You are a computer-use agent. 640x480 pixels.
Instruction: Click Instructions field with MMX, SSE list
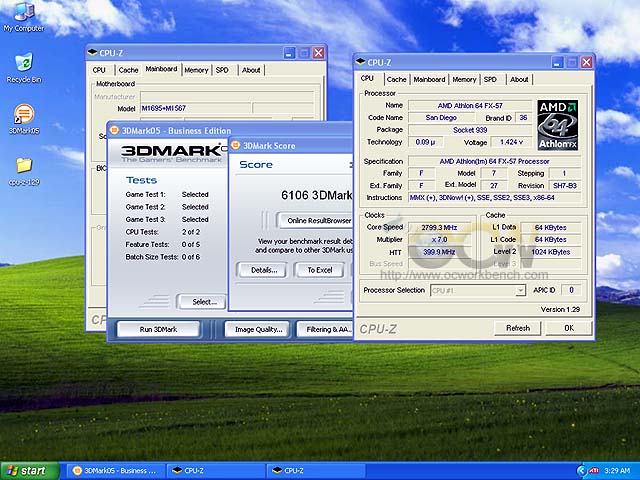[494, 198]
